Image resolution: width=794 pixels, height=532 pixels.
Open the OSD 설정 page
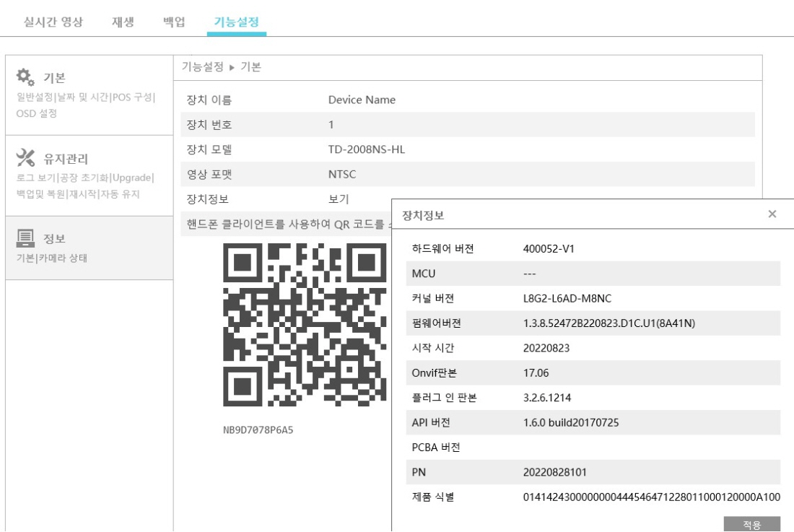point(36,113)
